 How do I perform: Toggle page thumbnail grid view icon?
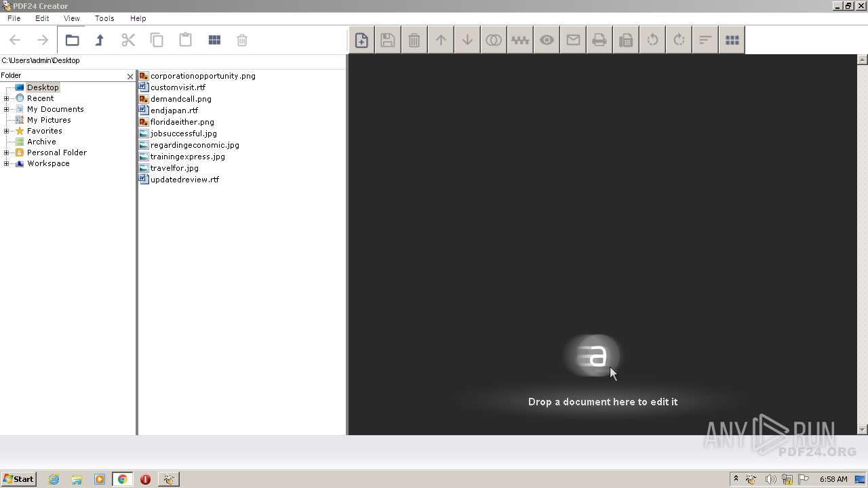coord(732,40)
